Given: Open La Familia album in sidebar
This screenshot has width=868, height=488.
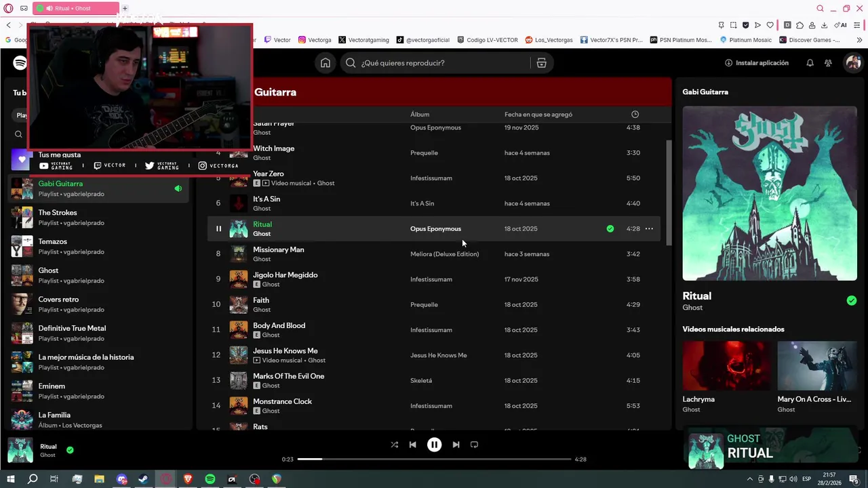Looking at the screenshot, I should (98, 420).
